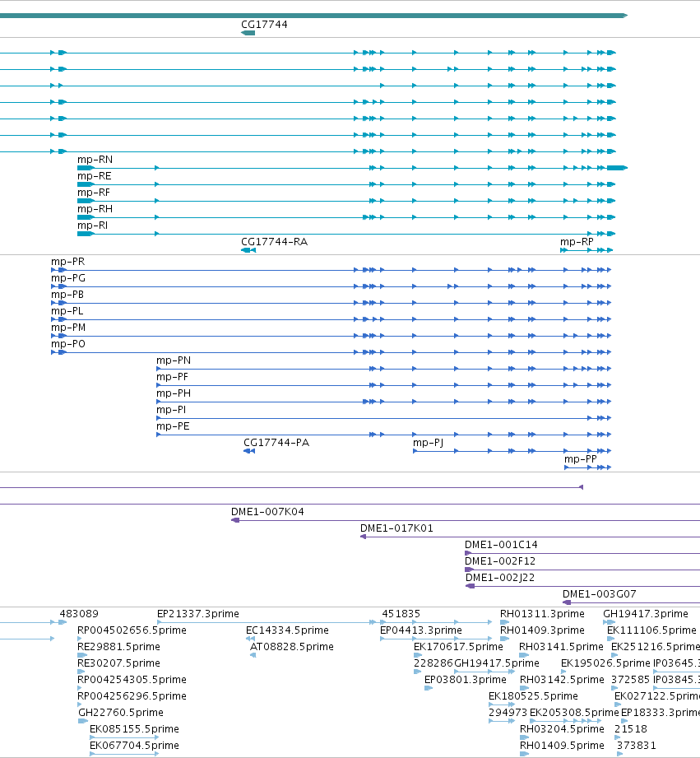Select the EK205308.5prime label
This screenshot has height=758, width=700.
574,712
